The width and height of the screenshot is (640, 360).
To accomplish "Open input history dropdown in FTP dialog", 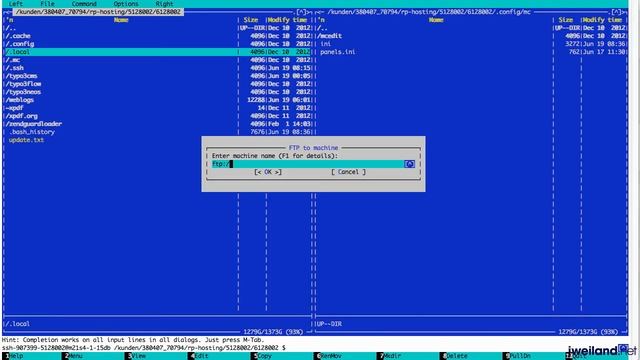I will pos(409,164).
